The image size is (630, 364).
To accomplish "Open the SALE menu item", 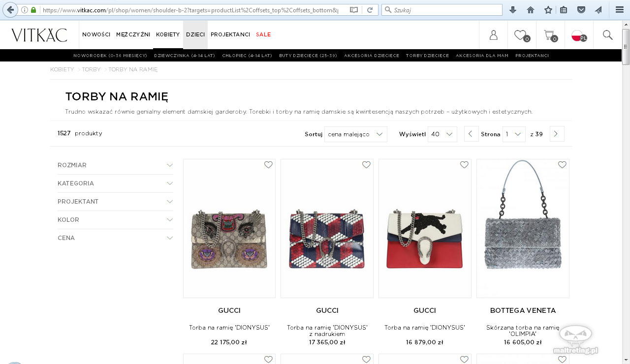I will [263, 35].
